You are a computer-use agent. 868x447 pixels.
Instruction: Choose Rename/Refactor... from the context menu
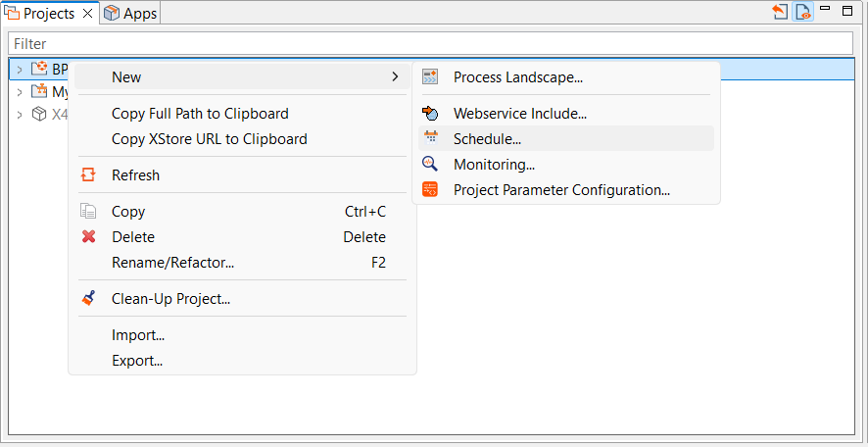[172, 263]
